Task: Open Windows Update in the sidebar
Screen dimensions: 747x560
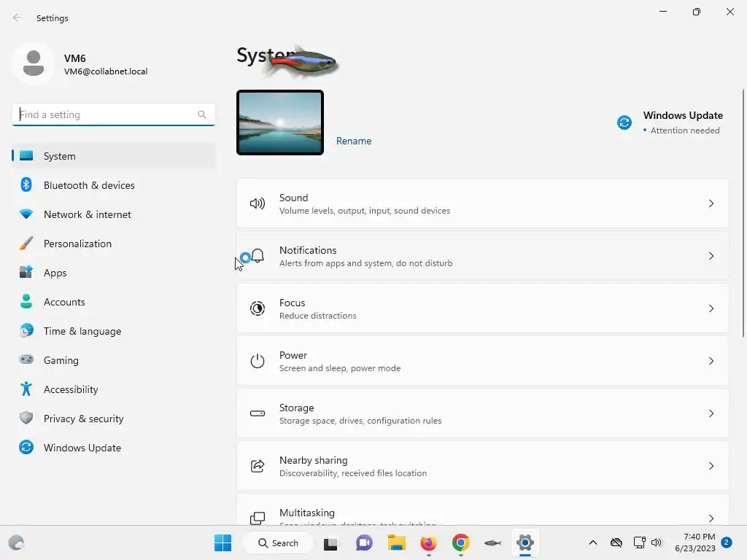Action: (114, 448)
